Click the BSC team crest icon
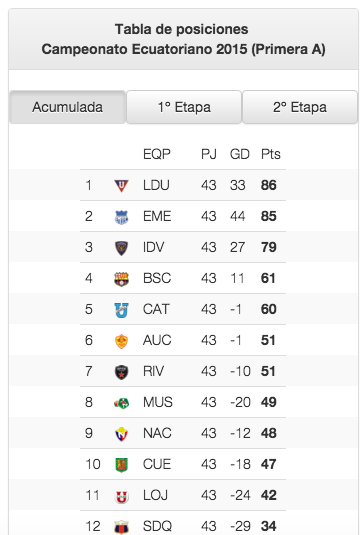The image size is (360, 535). (121, 279)
